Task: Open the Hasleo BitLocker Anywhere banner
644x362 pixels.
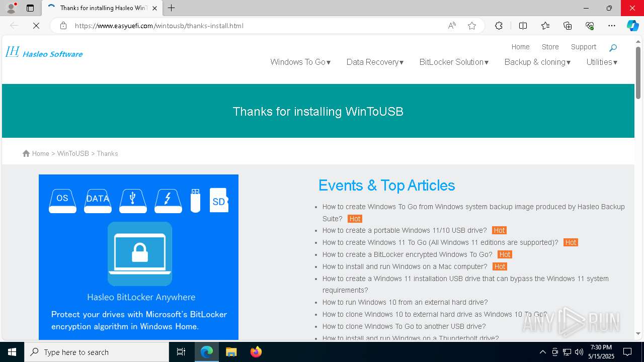Action: coord(138,257)
